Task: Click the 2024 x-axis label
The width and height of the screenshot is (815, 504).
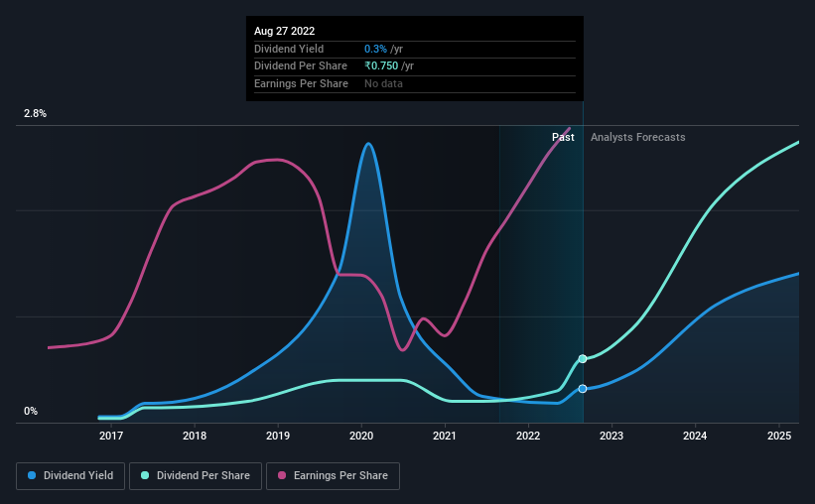Action: point(695,436)
